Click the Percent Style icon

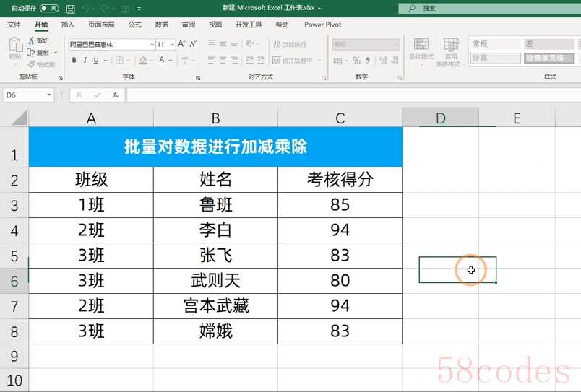[x=356, y=61]
